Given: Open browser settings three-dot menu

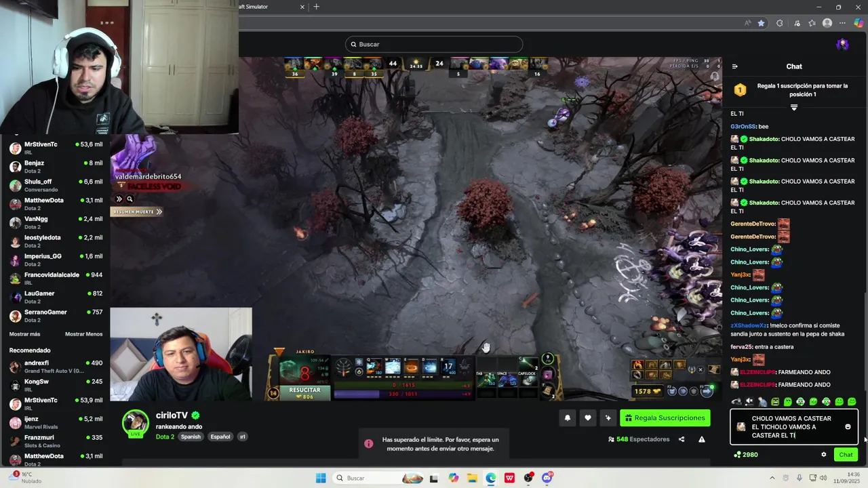Looking at the screenshot, I should [x=843, y=23].
